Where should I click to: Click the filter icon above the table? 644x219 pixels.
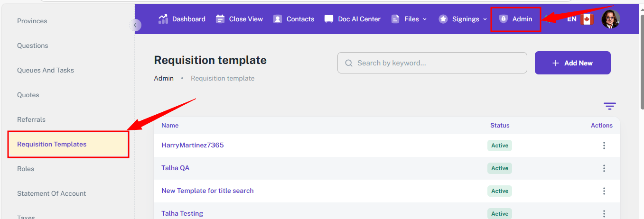pyautogui.click(x=609, y=106)
